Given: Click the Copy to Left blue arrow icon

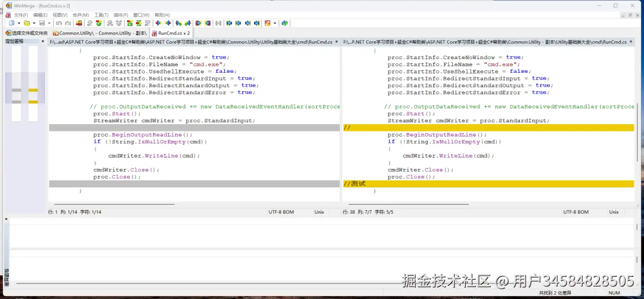Looking at the screenshot, I should tap(168, 23).
